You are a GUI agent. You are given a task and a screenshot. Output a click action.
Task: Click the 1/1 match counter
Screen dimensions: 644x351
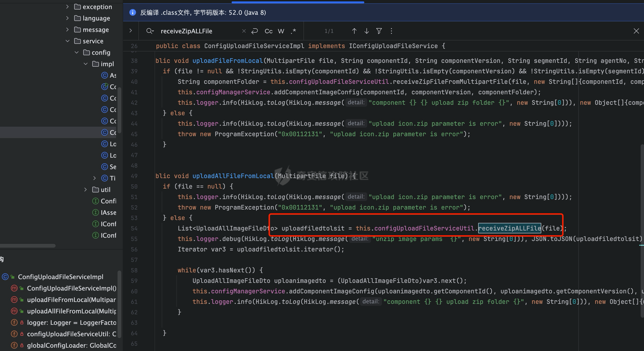(329, 31)
